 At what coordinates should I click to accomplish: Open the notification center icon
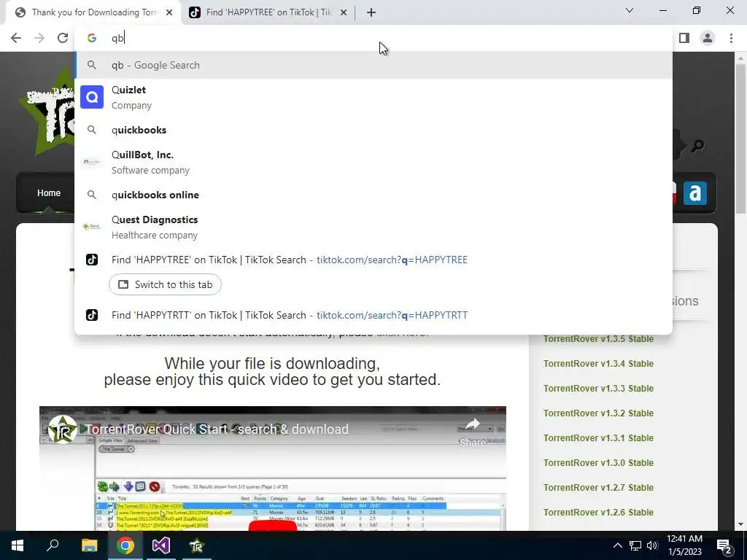point(724,545)
